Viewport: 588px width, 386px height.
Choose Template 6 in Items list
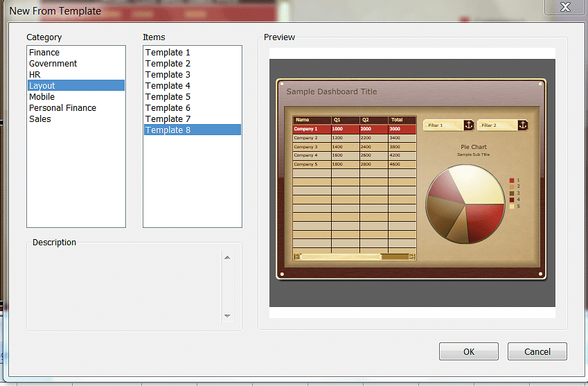pos(168,108)
